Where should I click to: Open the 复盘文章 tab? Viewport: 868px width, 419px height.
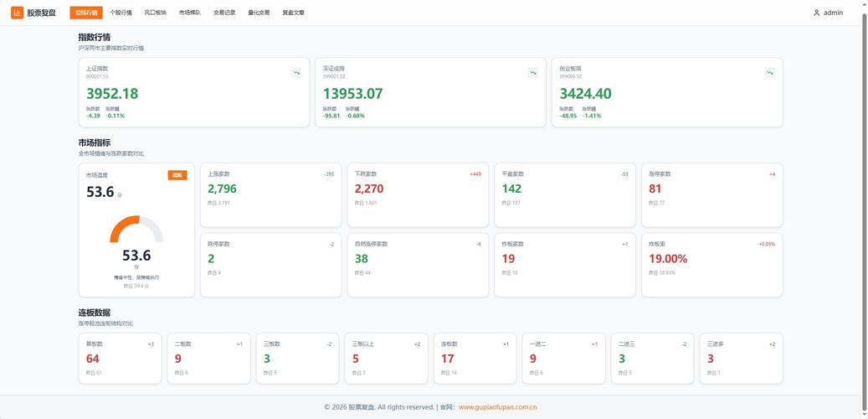pyautogui.click(x=294, y=13)
